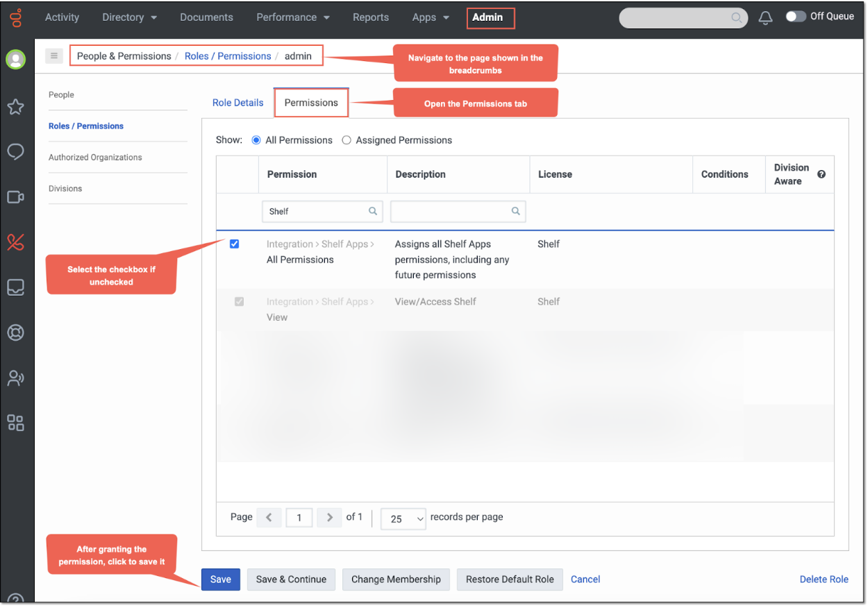This screenshot has width=868, height=608.
Task: Click the Permission filter search icon
Action: click(x=373, y=211)
